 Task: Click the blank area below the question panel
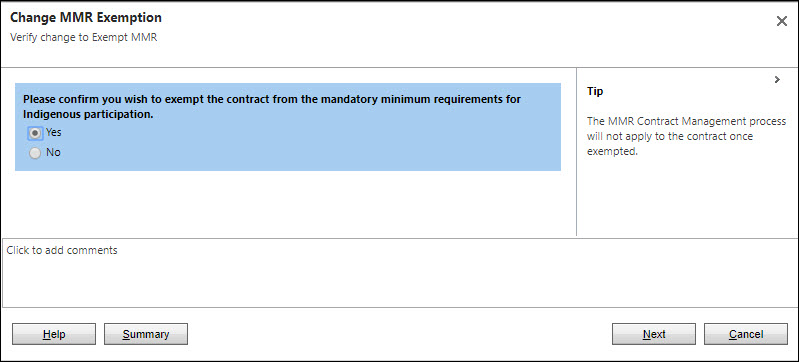(288, 204)
